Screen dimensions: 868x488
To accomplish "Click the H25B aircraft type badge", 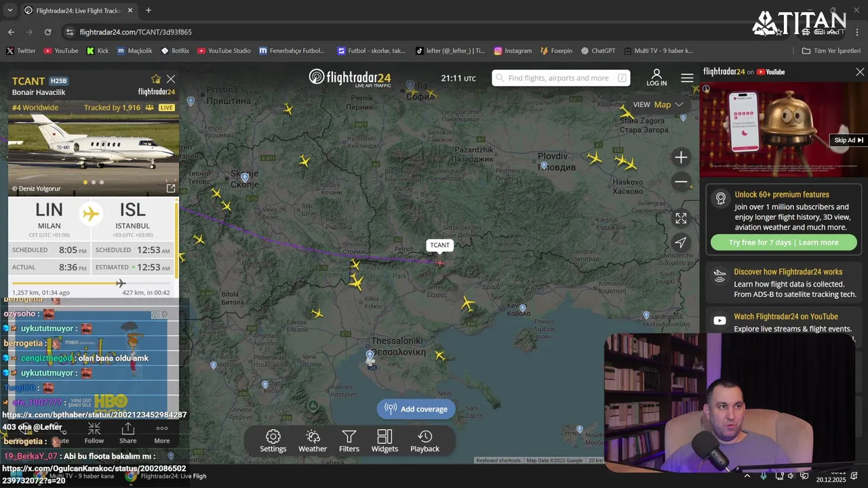I will tap(58, 81).
